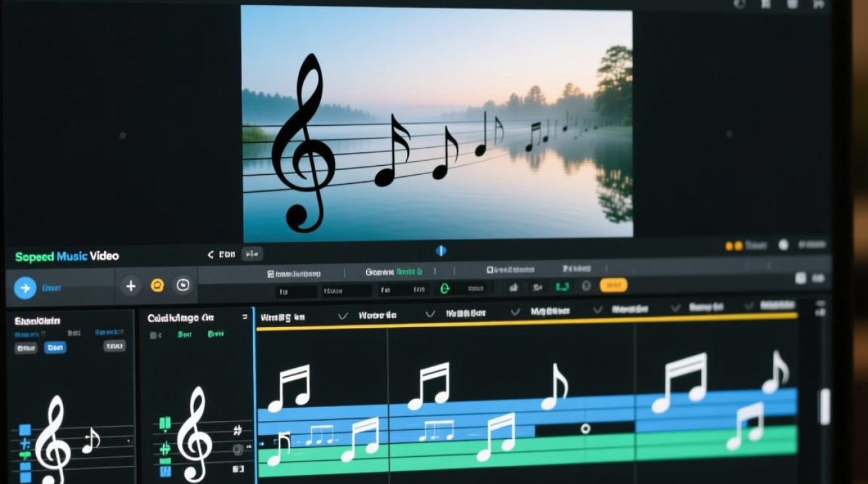Click the second green label in middle panel
Screen dimensions: 868x484
216,334
